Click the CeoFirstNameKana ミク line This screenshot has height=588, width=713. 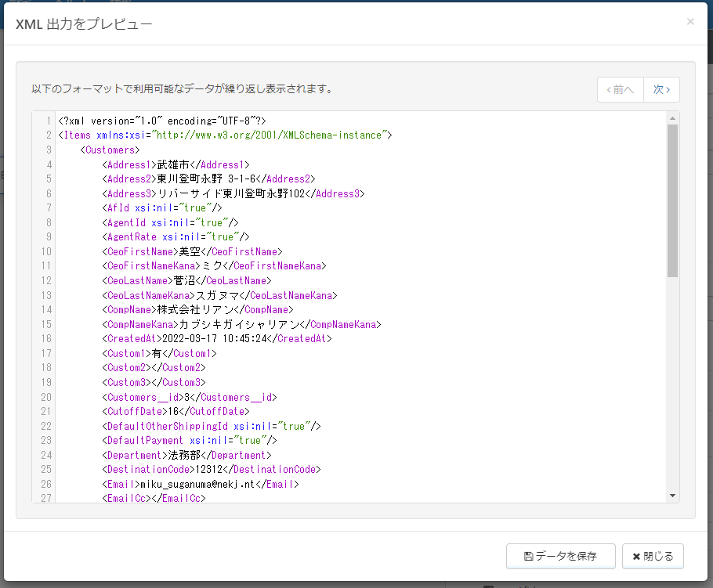[214, 266]
